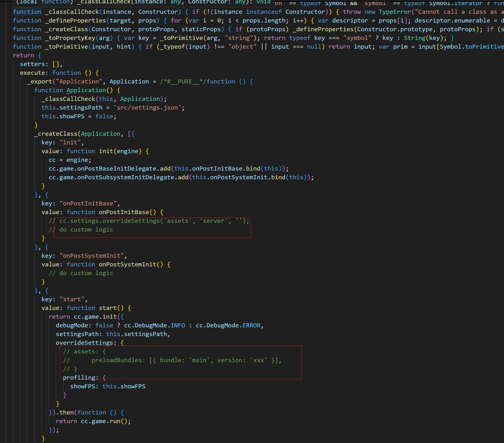504x443 pixels.
Task: Click the .then method call
Action: tap(66, 413)
